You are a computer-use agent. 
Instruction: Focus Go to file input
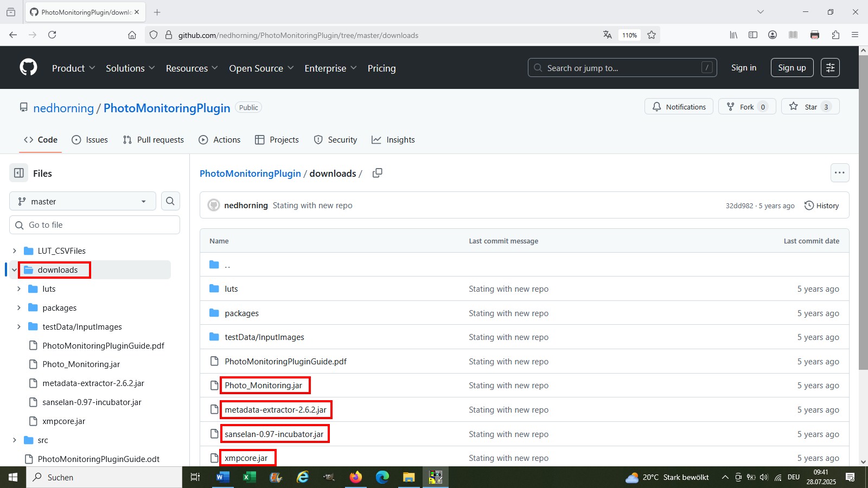94,224
